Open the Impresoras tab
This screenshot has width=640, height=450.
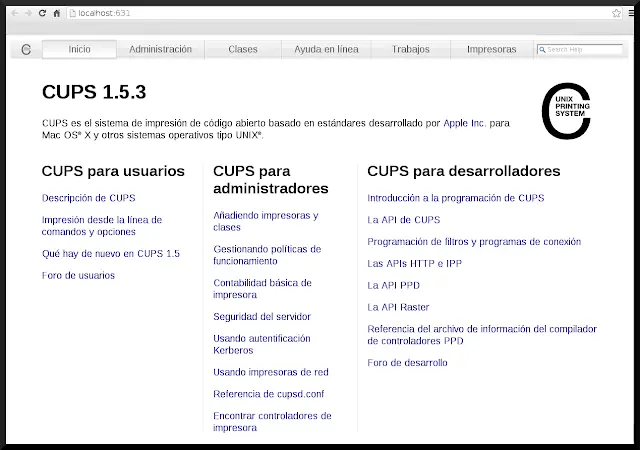click(491, 49)
